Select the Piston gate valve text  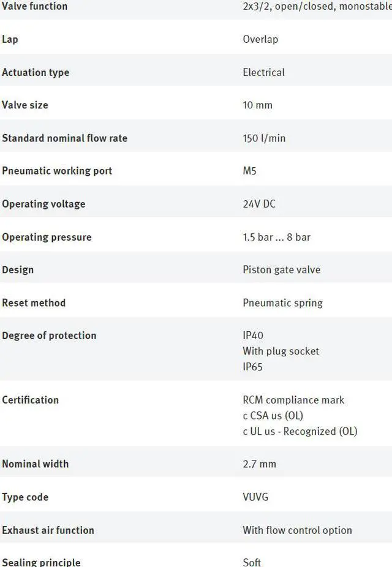coord(281,270)
